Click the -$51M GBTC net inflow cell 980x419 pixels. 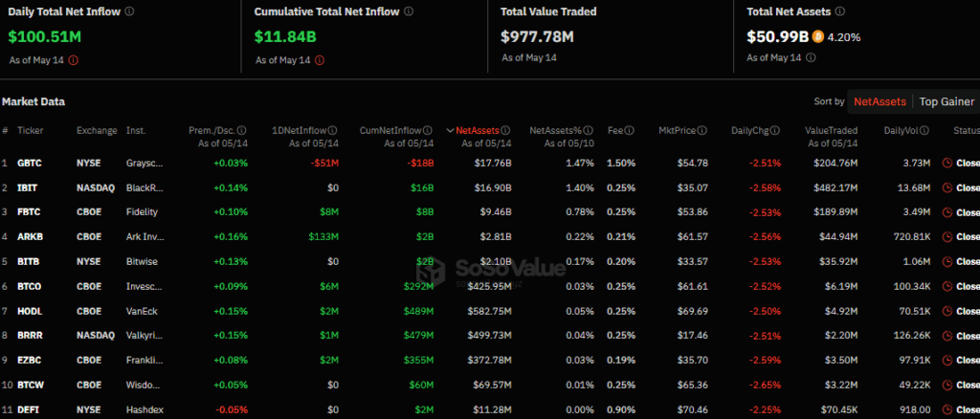point(327,163)
